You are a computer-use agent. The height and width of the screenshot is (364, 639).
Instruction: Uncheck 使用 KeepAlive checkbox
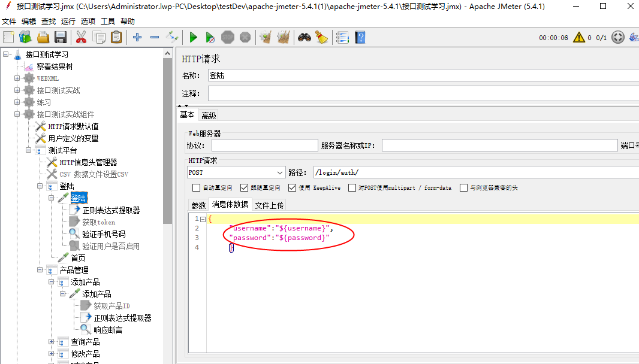292,188
